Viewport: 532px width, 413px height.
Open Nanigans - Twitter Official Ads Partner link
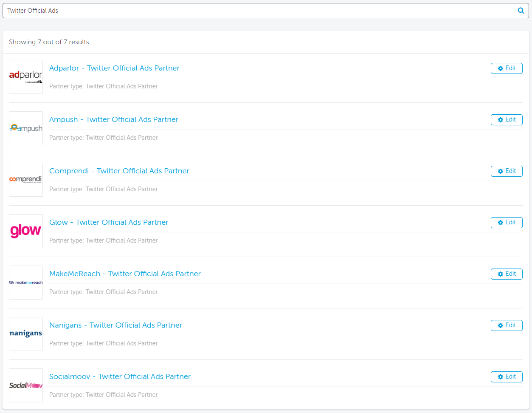[115, 325]
